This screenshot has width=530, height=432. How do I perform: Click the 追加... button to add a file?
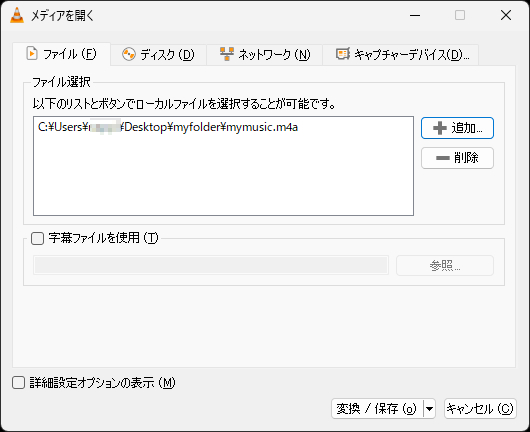[x=457, y=128]
